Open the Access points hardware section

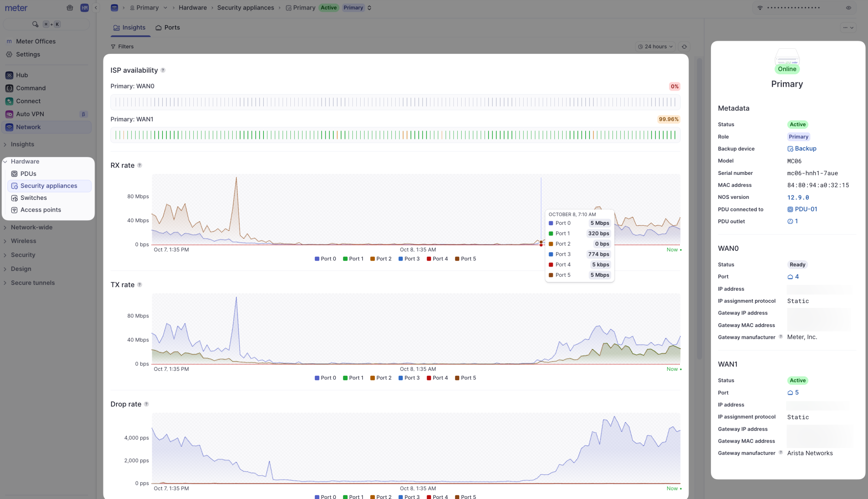40,210
